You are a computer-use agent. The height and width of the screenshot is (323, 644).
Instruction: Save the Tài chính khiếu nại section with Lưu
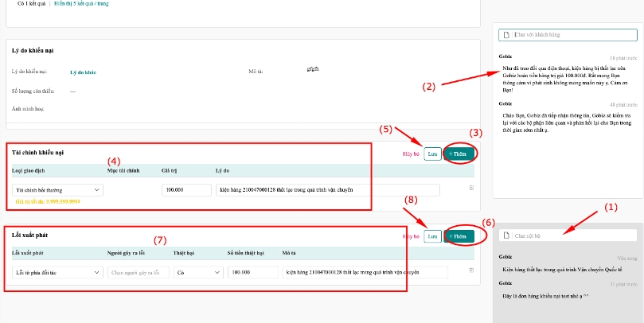pos(432,154)
